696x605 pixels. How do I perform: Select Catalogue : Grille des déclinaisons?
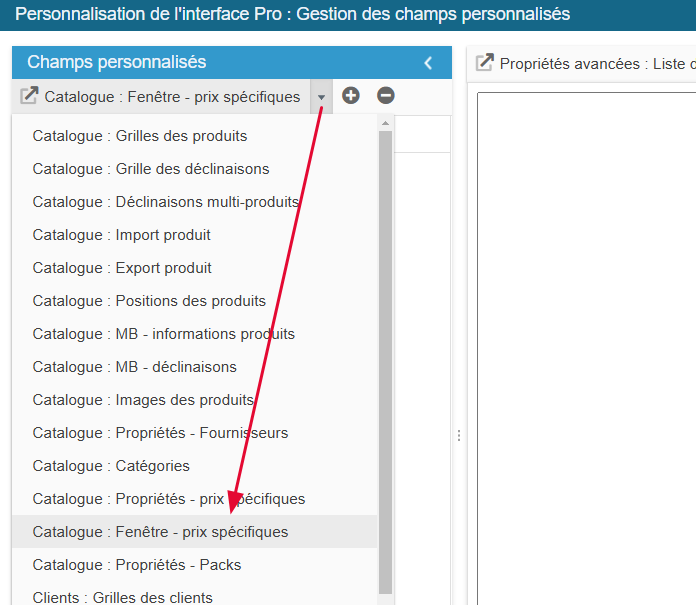(151, 169)
